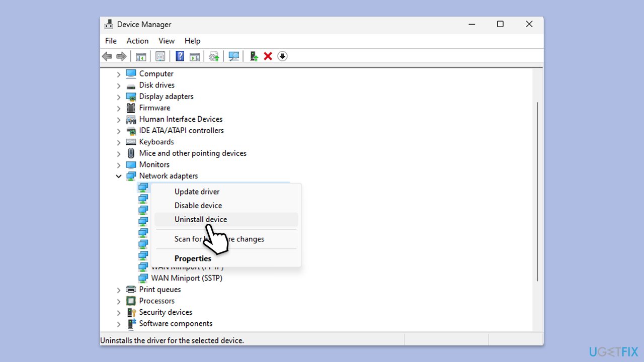
Task: Select the Network adapters label
Action: pyautogui.click(x=169, y=176)
